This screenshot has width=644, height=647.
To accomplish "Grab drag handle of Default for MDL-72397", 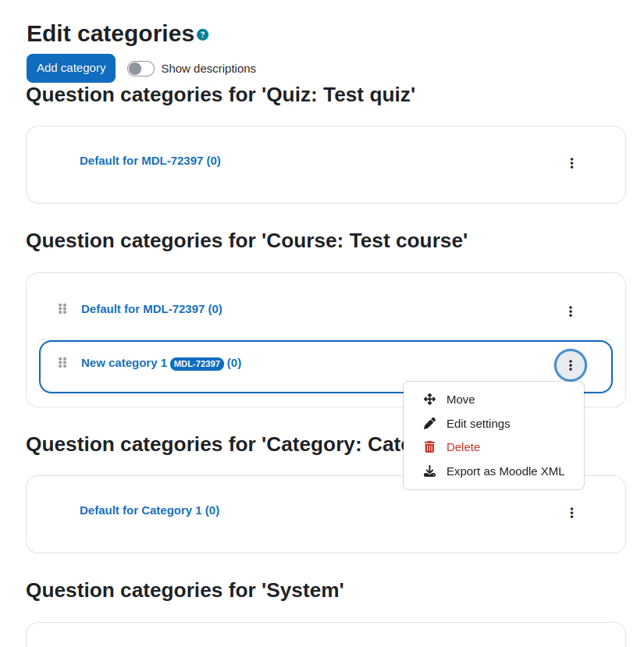I will (62, 308).
